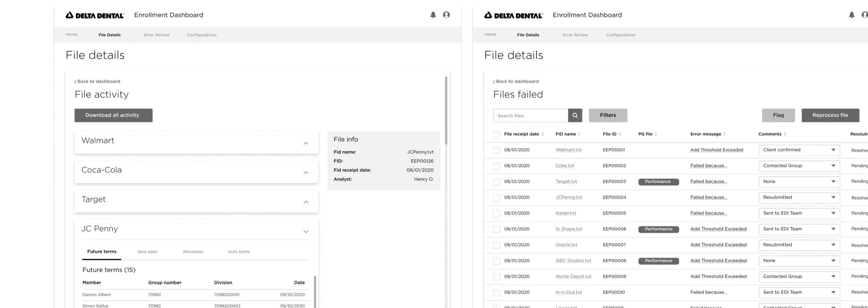Click the Download all activity button
Screen dimensions: 868x308
114,115
